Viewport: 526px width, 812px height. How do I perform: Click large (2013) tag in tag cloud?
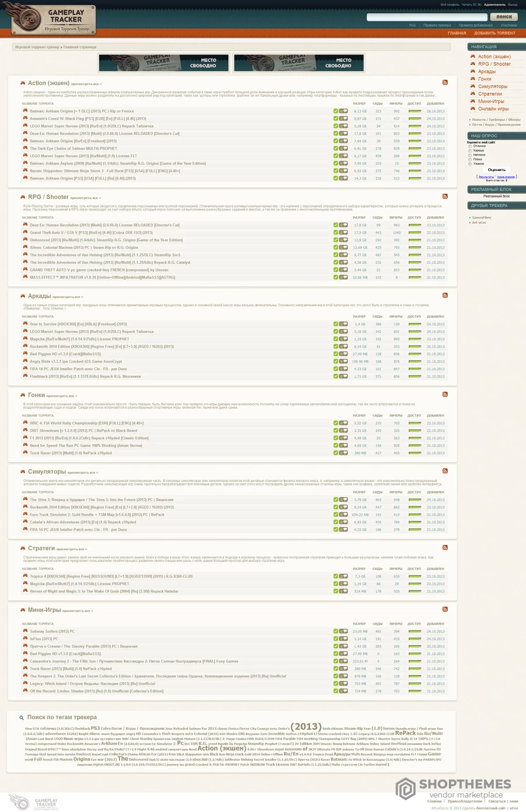(x=306, y=726)
